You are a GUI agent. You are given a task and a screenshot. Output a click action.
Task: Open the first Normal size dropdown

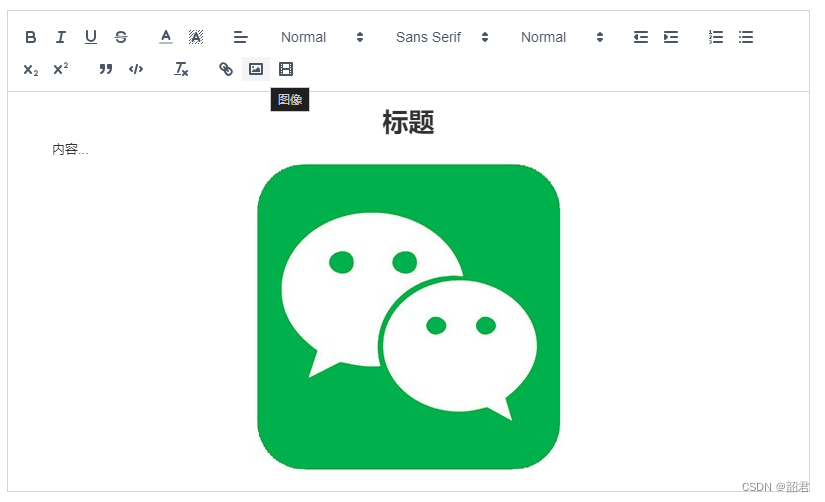pyautogui.click(x=321, y=37)
